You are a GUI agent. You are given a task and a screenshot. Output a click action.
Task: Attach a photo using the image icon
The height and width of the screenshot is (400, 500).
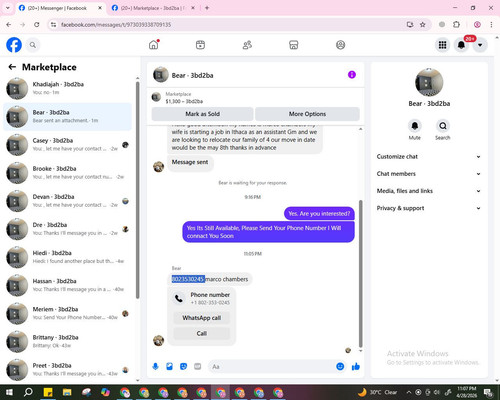pos(169,367)
